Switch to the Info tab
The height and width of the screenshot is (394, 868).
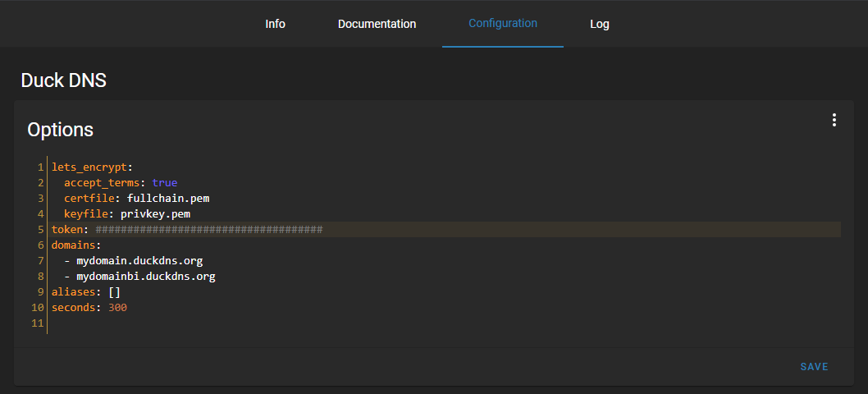coord(275,24)
